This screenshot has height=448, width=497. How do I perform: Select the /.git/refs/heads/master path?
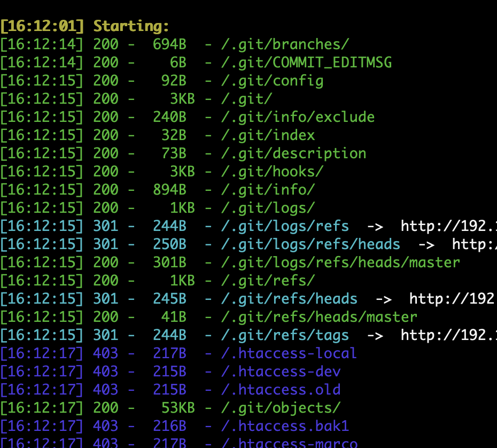click(x=319, y=317)
